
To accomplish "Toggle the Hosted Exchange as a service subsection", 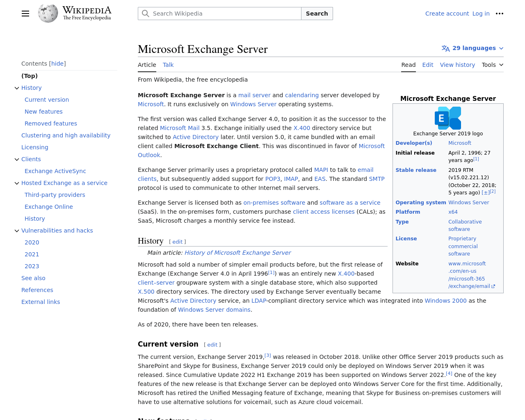I will point(17,183).
